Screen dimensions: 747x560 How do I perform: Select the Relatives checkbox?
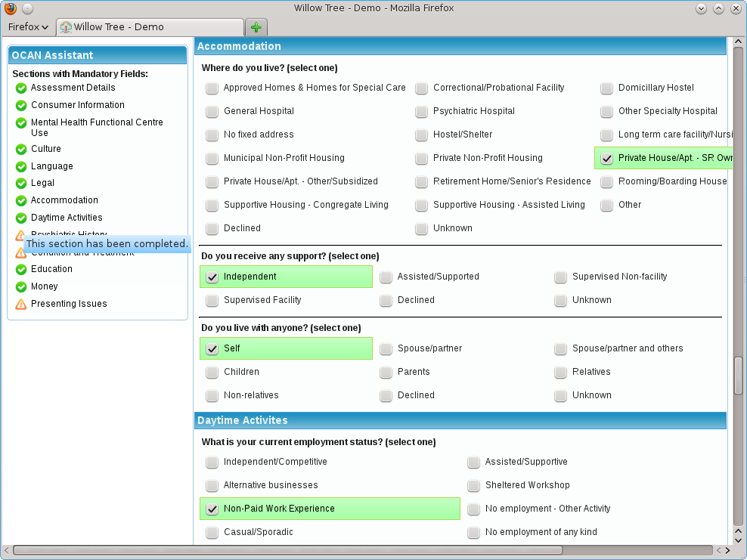pos(561,372)
